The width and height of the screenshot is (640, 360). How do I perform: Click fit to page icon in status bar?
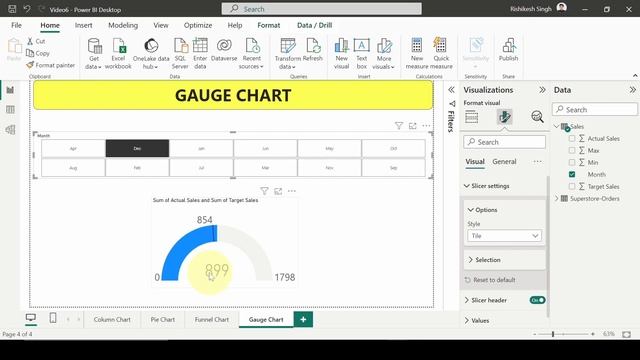[x=626, y=334]
